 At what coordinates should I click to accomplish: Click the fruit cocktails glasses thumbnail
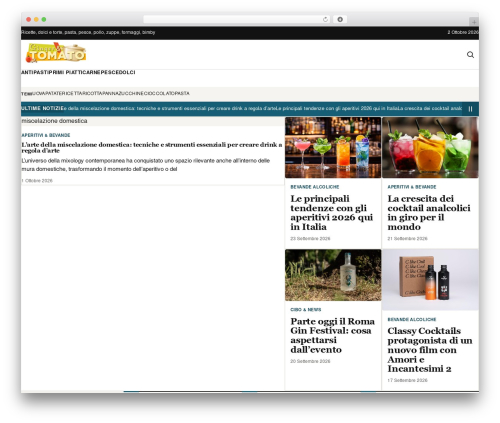(430, 147)
